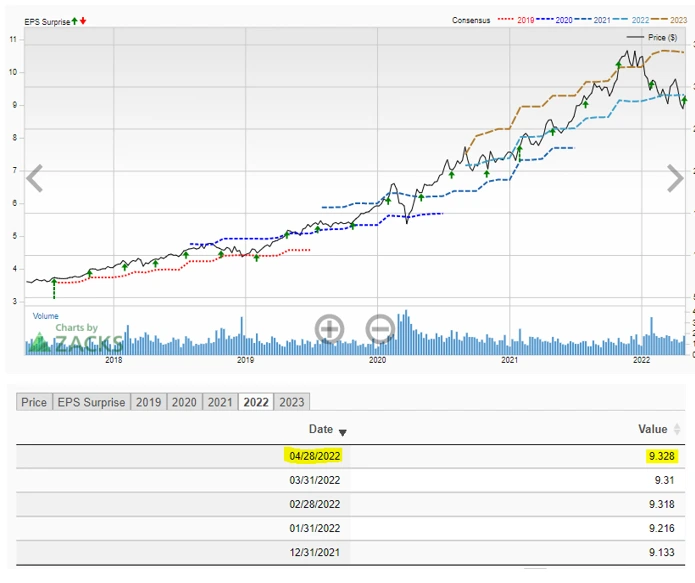Toggle 2022 consensus legend entry

[631, 20]
